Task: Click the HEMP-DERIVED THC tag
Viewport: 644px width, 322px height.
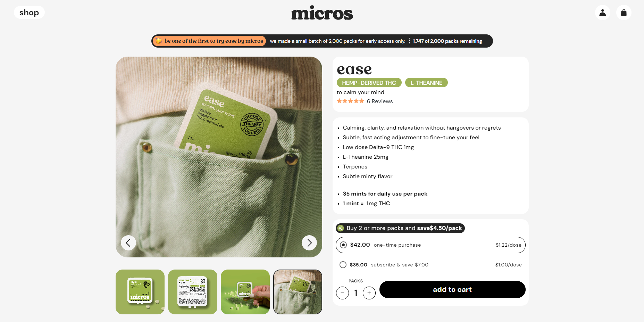Action: pos(369,83)
